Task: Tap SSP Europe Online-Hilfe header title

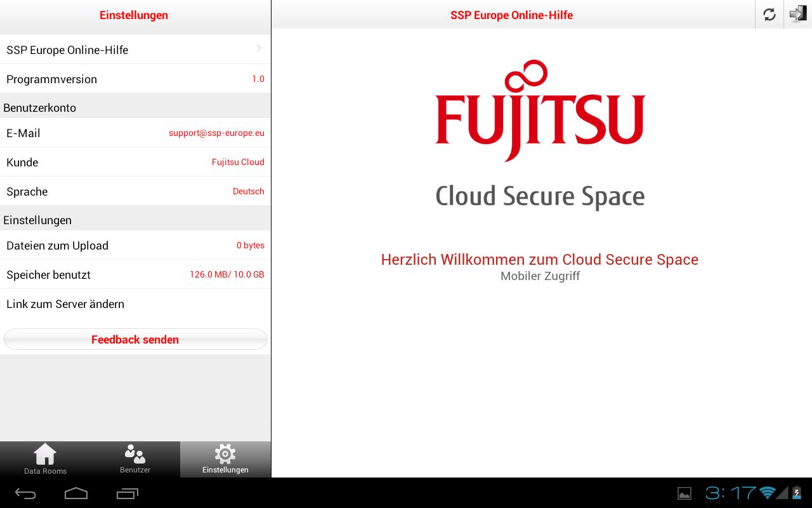Action: point(511,15)
